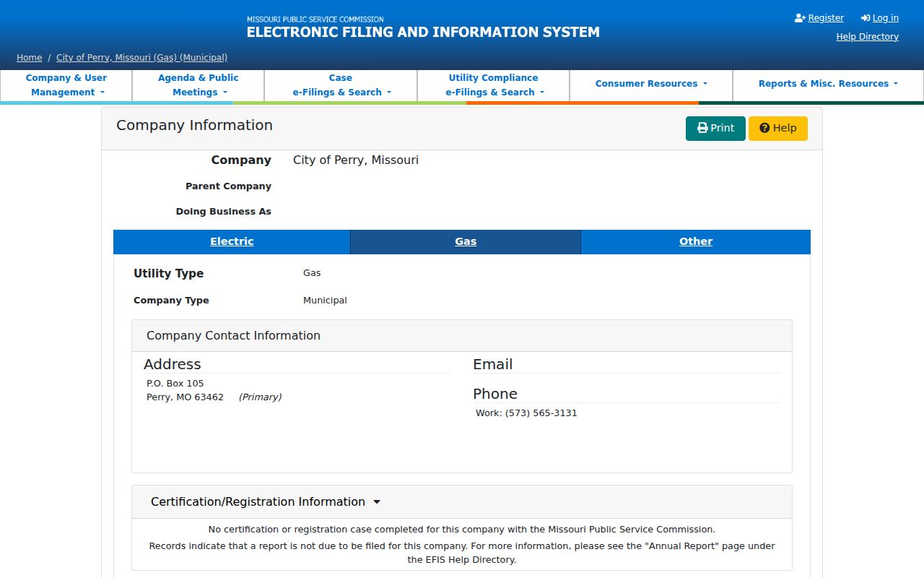This screenshot has width=924, height=578.
Task: Switch to the Other tab
Action: click(x=696, y=242)
